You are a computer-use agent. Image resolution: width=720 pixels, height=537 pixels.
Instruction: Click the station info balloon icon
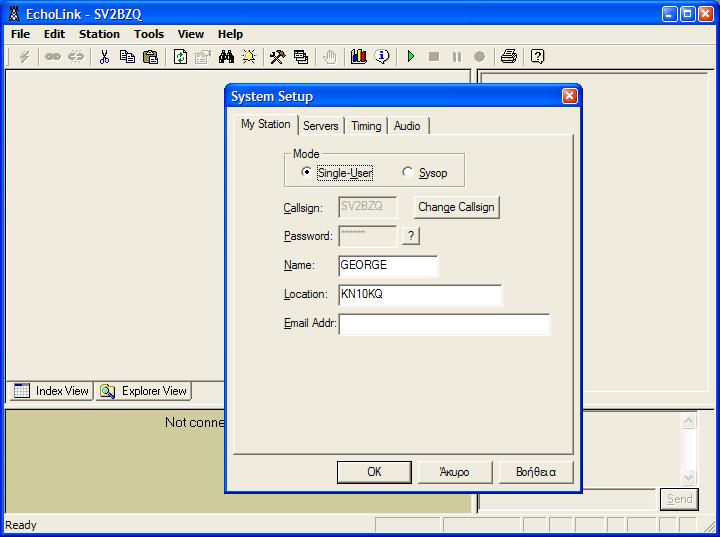[382, 57]
